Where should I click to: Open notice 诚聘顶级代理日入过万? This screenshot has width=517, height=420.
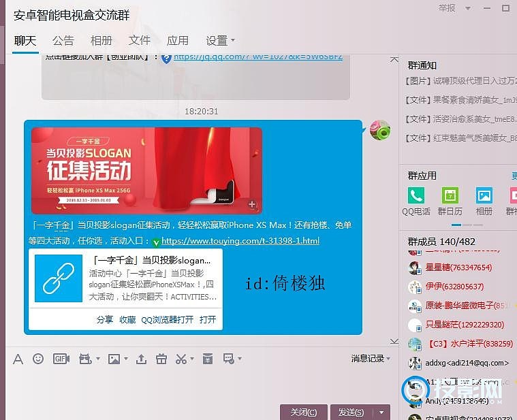(x=460, y=81)
